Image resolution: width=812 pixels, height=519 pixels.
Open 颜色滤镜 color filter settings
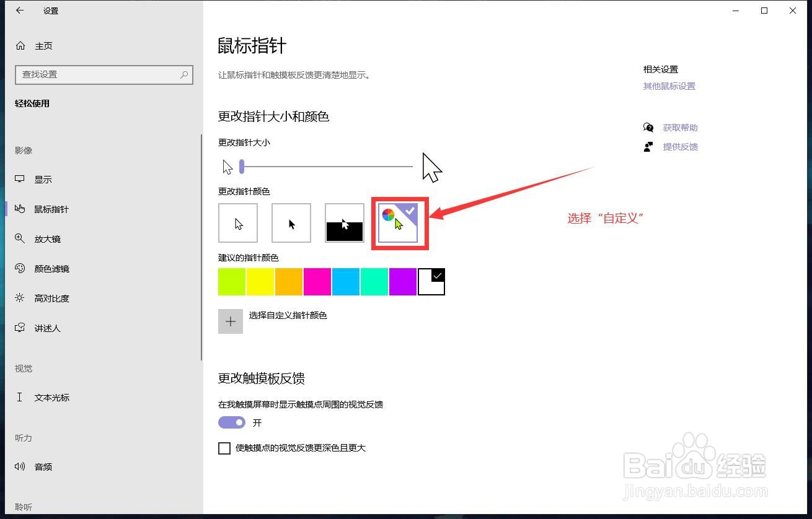pyautogui.click(x=51, y=269)
